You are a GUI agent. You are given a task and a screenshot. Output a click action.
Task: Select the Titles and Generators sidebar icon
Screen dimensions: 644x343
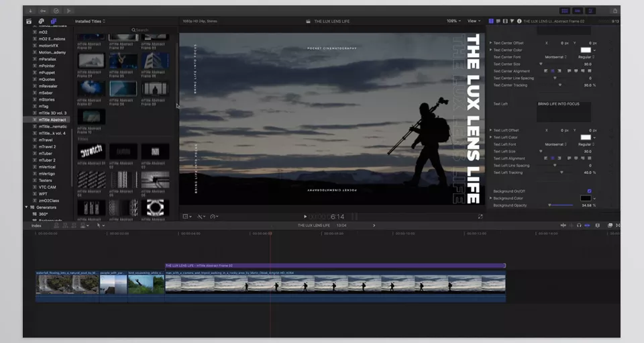point(54,21)
